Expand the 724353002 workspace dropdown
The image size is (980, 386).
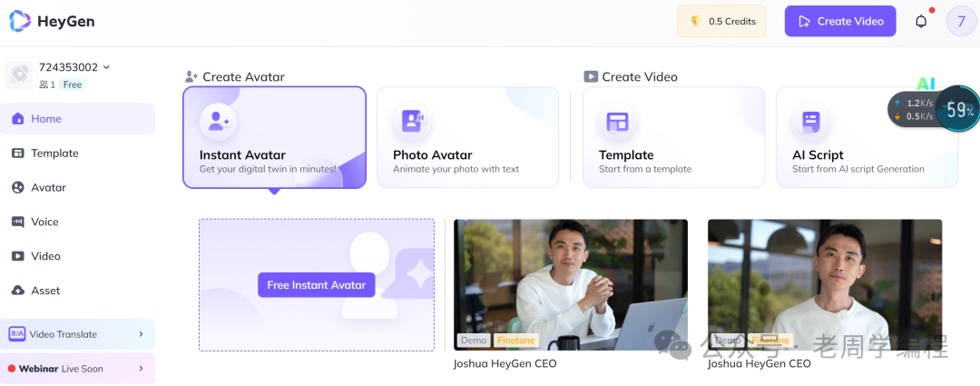pos(106,67)
